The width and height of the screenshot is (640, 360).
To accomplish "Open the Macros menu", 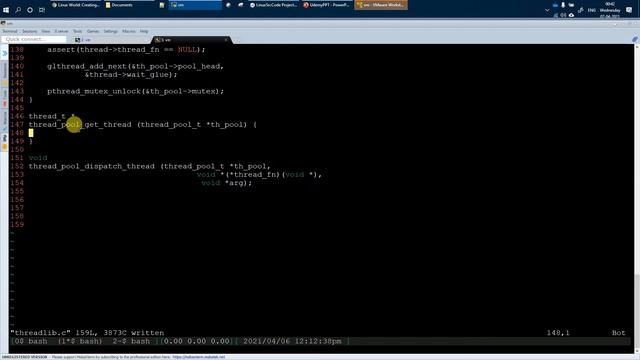I will (129, 31).
